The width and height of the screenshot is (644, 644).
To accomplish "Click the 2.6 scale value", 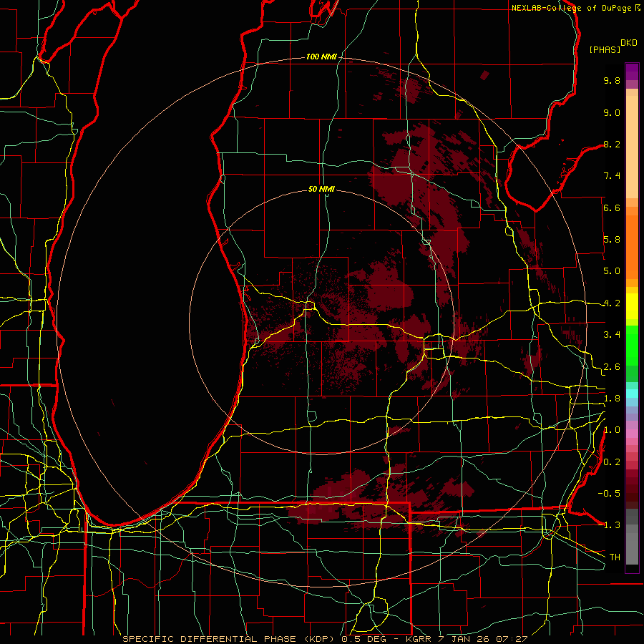I will pos(612,367).
